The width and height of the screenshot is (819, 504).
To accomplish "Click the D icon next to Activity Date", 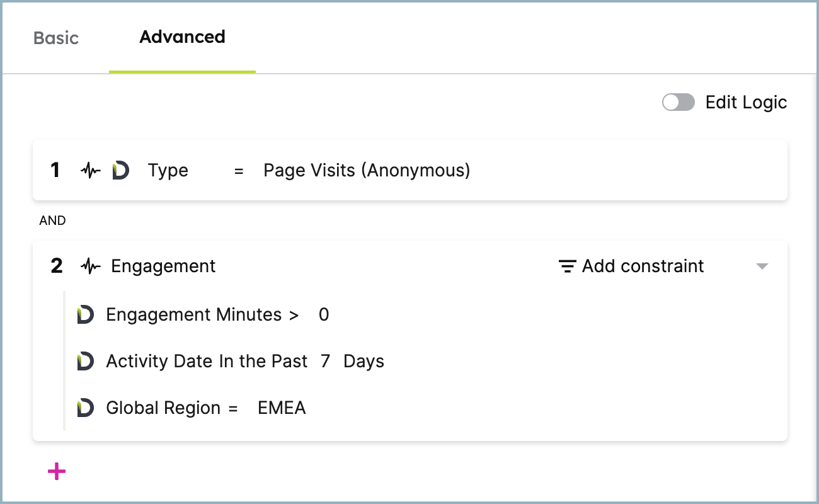I will tap(85, 361).
